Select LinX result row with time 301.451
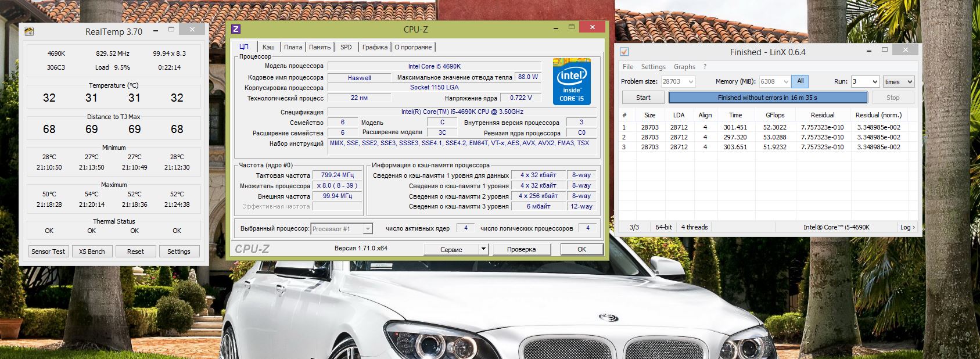 (x=768, y=127)
